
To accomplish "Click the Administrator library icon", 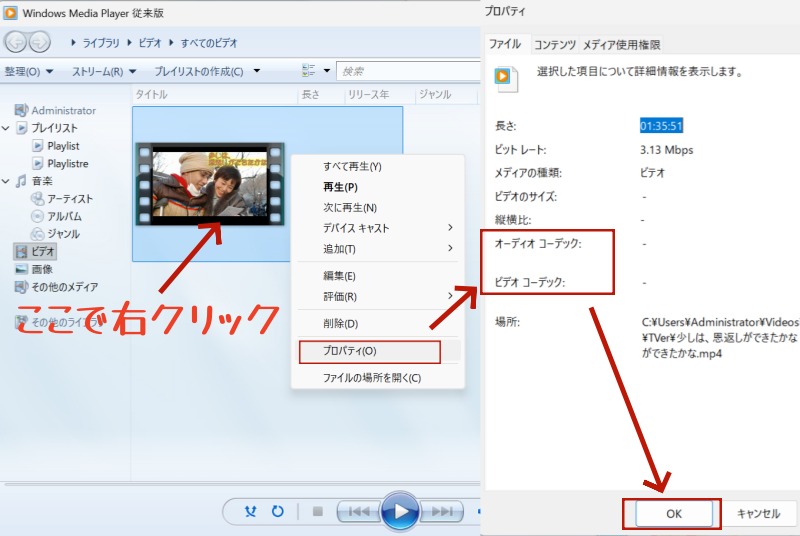I will pyautogui.click(x=21, y=110).
